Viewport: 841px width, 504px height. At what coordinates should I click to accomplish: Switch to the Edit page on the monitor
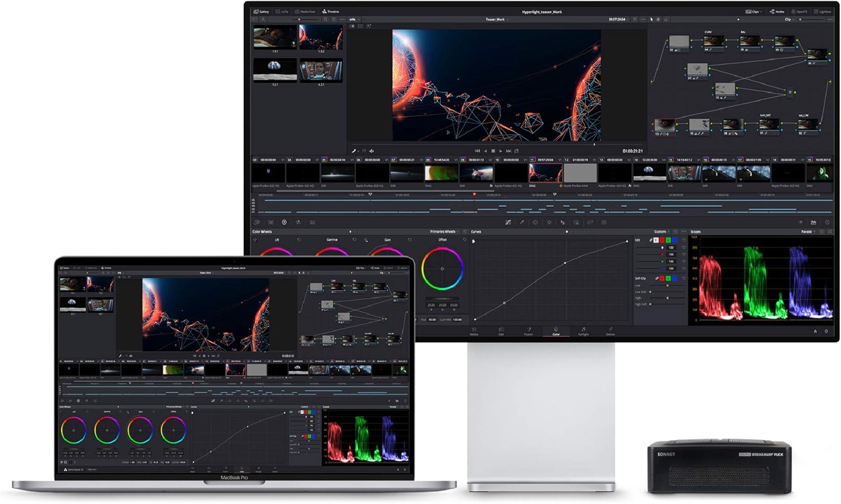click(501, 331)
